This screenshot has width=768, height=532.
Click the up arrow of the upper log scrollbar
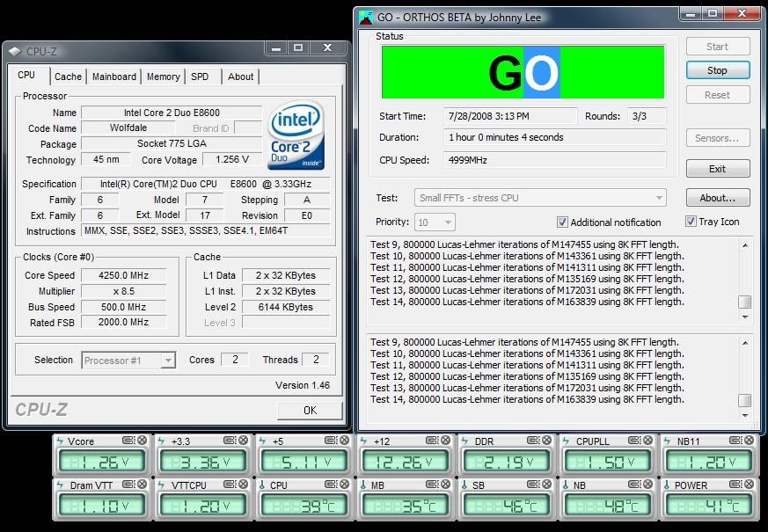click(x=745, y=245)
